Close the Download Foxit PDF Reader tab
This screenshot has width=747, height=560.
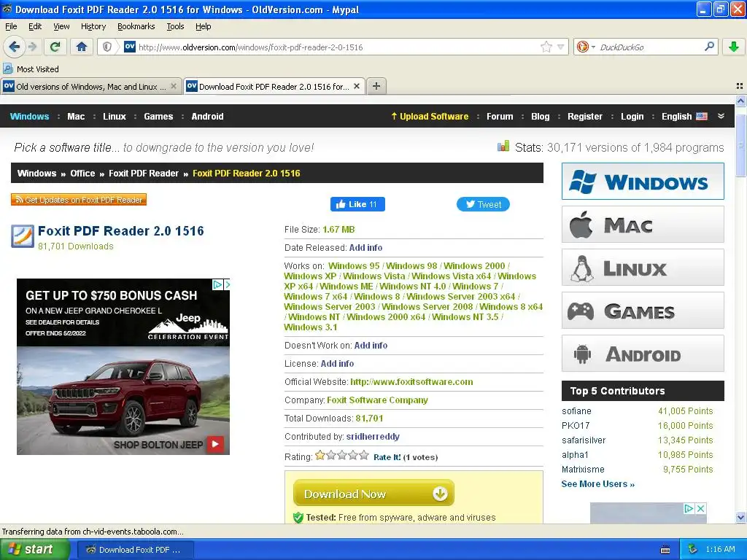click(x=356, y=86)
